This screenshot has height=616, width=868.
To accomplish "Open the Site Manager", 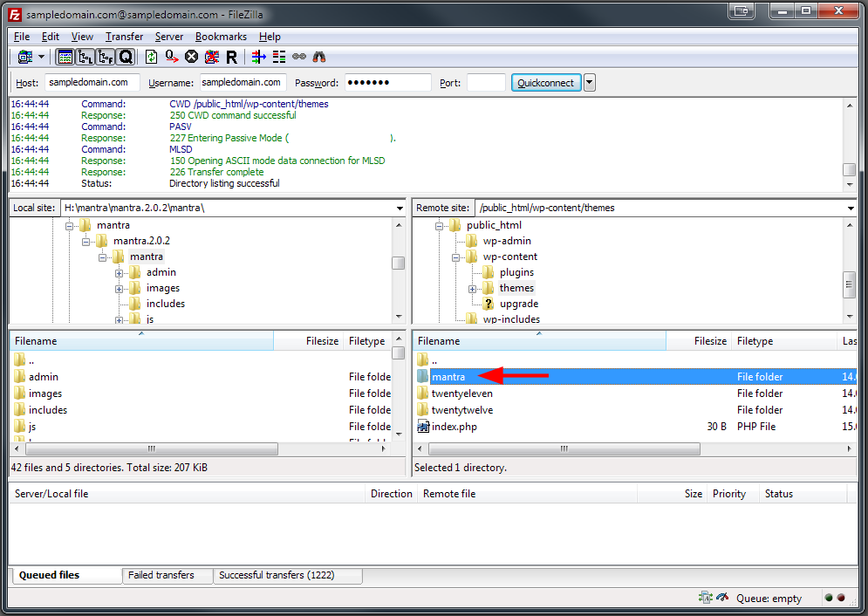I will (25, 57).
